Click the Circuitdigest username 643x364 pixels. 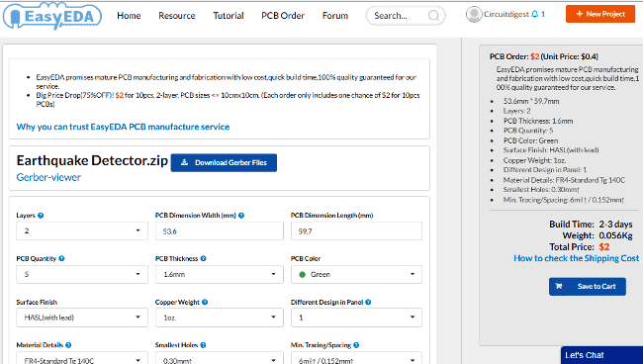tap(506, 15)
